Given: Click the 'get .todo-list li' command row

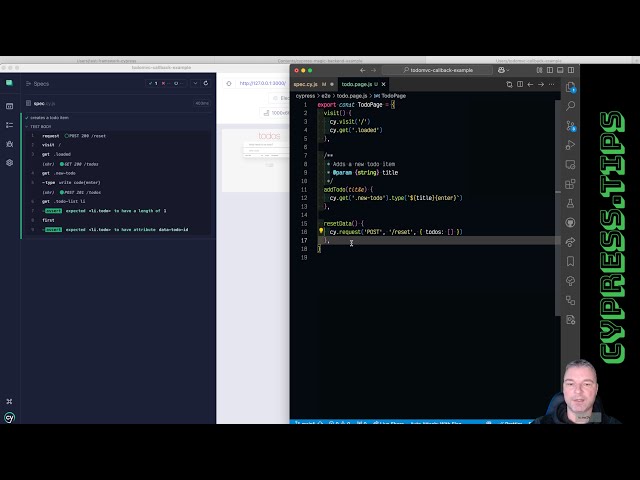Looking at the screenshot, I should tap(118, 201).
